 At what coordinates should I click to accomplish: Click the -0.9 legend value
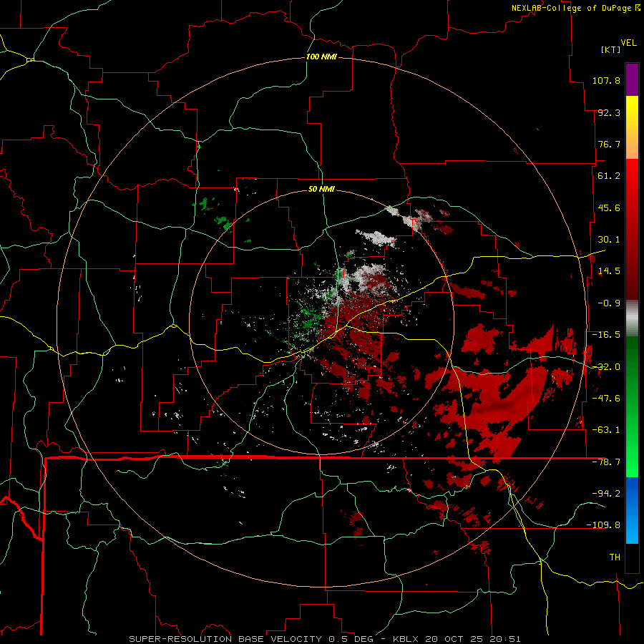609,303
